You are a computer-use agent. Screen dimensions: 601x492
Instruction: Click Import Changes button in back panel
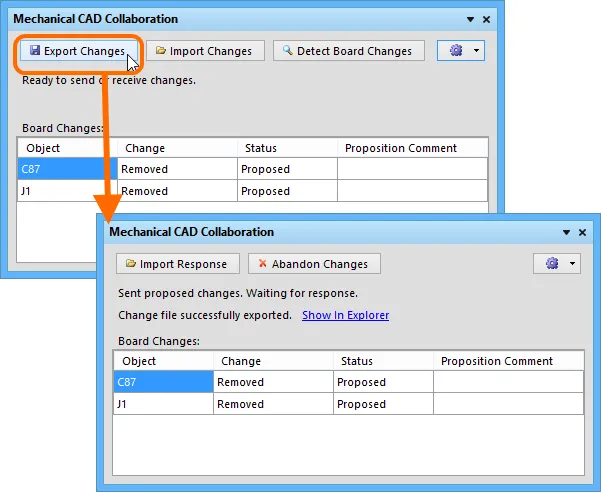[x=205, y=51]
